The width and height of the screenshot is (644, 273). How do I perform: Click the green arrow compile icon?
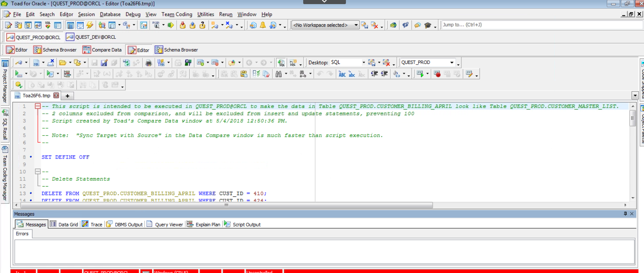[x=170, y=25]
